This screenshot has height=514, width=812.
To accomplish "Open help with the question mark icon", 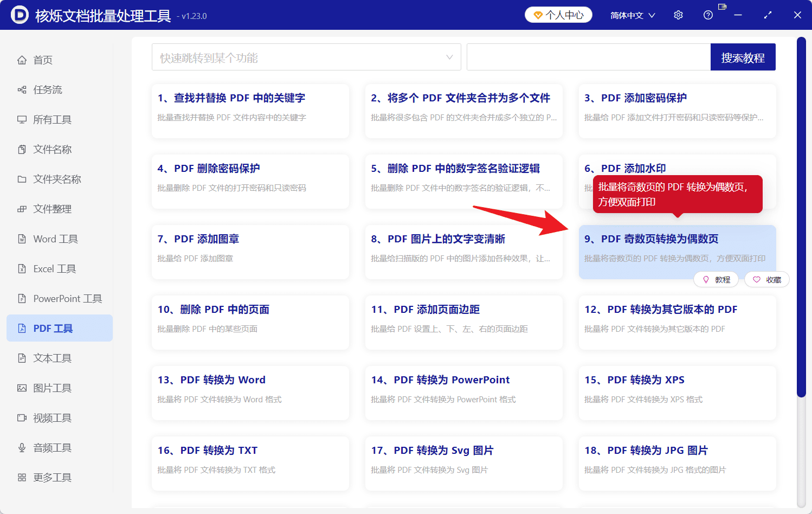I will [708, 15].
